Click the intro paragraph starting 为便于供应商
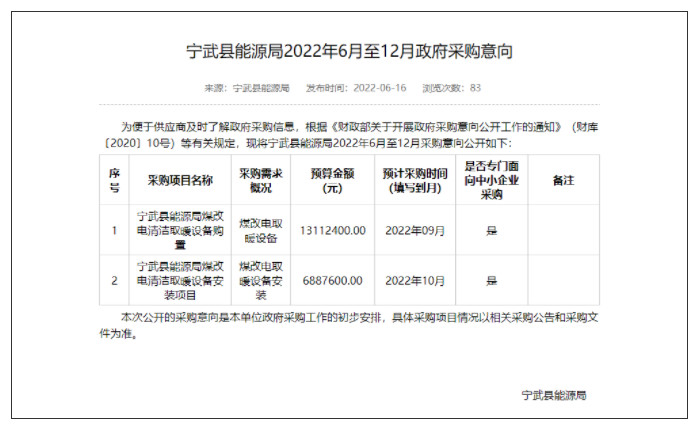Screen dimensions: 698x424 pyautogui.click(x=349, y=135)
